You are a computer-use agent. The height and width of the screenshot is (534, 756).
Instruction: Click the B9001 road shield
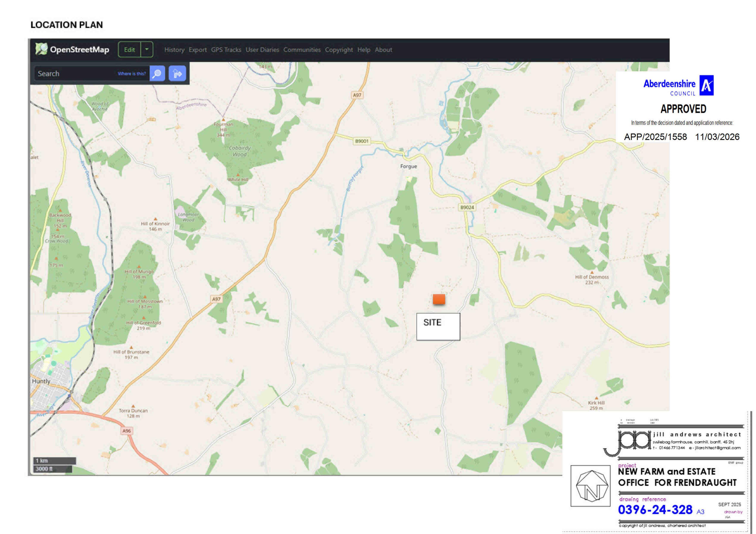(x=362, y=141)
